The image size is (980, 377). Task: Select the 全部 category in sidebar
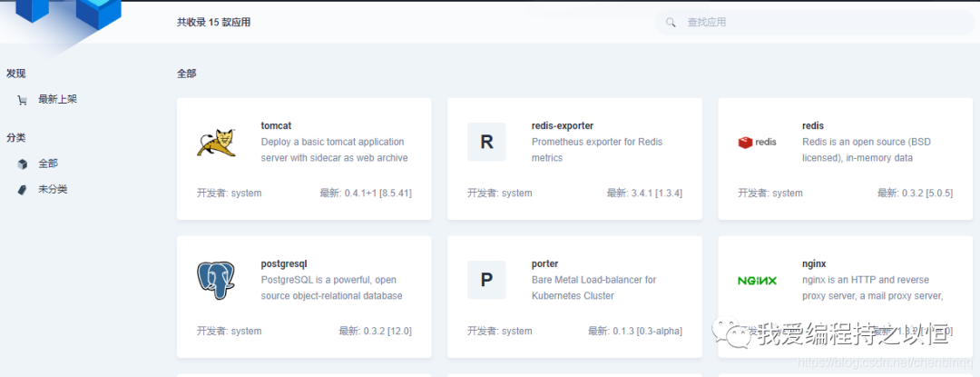pyautogui.click(x=48, y=164)
